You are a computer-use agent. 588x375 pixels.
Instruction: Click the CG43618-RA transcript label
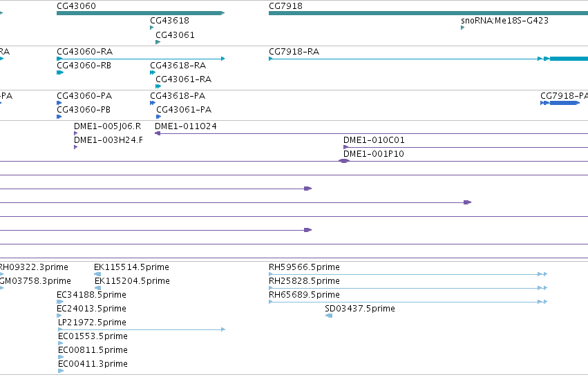coord(178,65)
